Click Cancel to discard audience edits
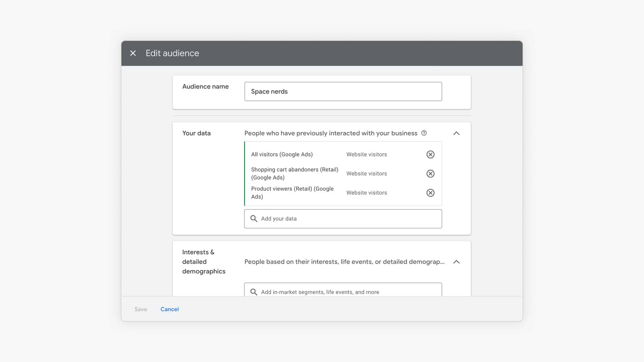 [169, 309]
